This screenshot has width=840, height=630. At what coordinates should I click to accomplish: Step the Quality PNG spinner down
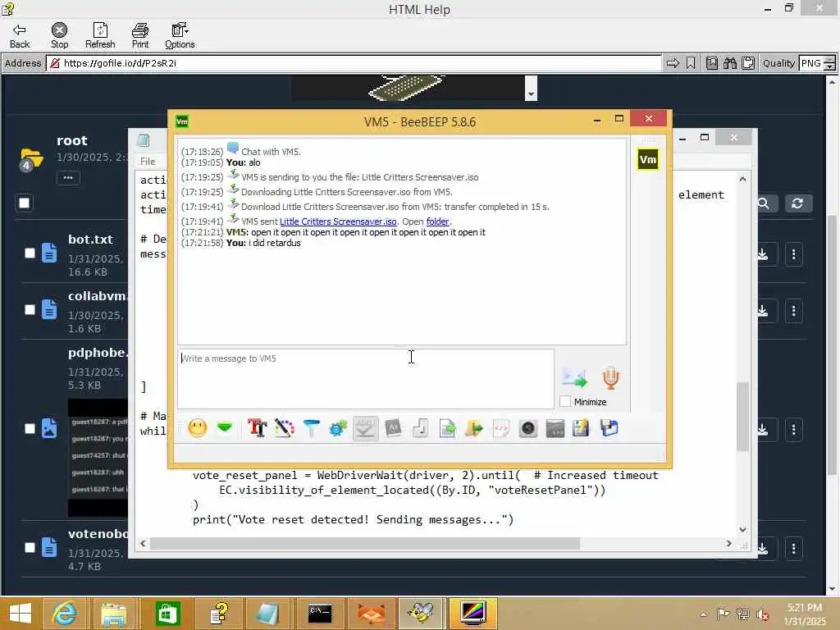(830, 67)
